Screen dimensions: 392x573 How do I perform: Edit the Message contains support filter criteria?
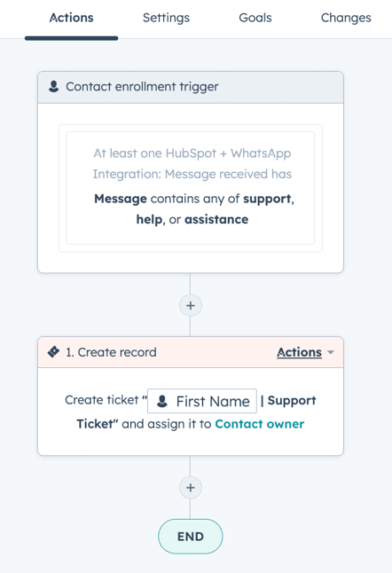tap(192, 209)
